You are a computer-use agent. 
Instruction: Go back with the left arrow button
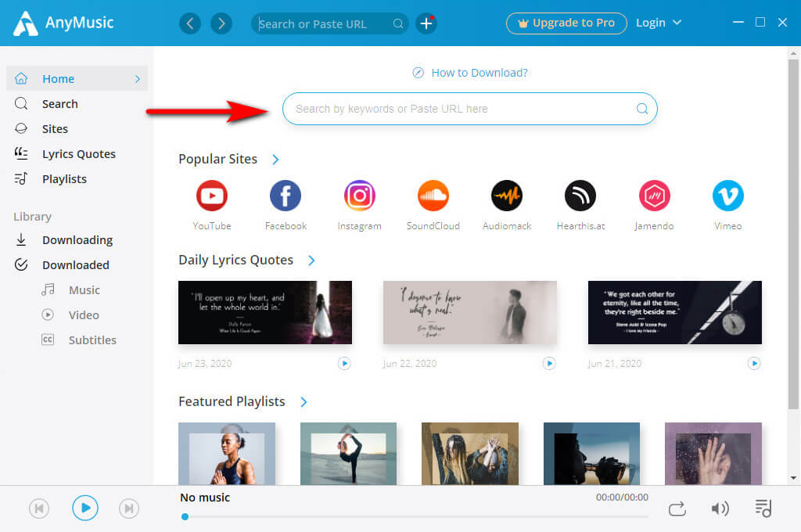click(190, 23)
